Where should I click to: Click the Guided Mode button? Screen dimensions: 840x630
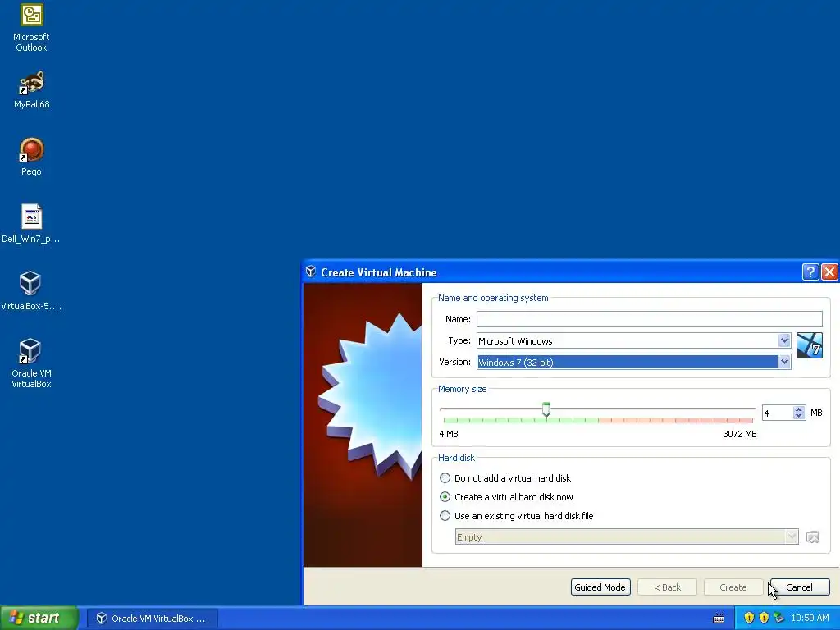pyautogui.click(x=600, y=587)
